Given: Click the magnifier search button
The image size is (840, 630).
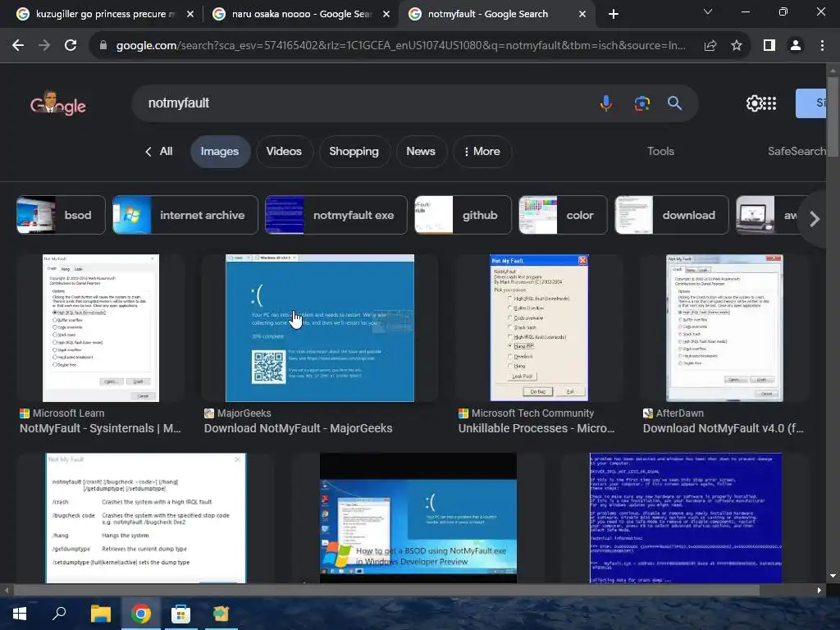Looking at the screenshot, I should (674, 103).
